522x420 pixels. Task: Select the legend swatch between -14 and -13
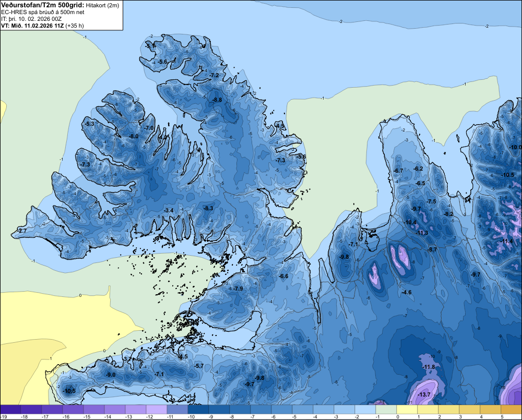pyautogui.click(x=115, y=410)
